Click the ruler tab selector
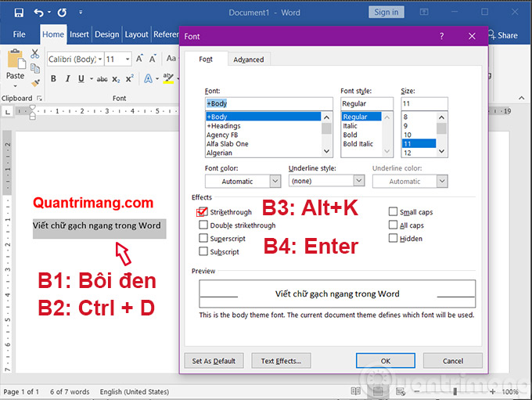This screenshot has width=532, height=400. point(8,111)
